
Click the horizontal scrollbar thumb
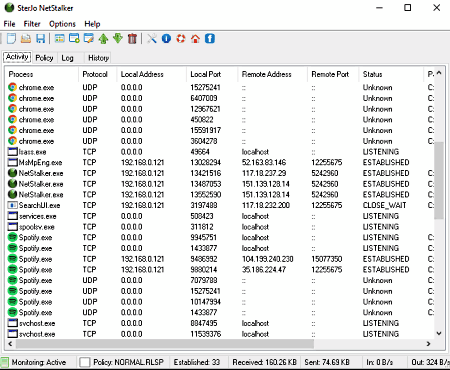point(165,344)
